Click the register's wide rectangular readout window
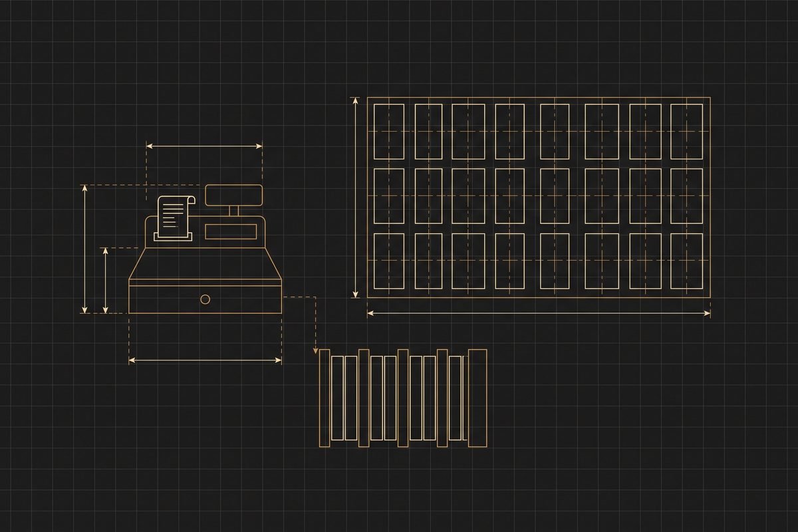 pos(231,232)
